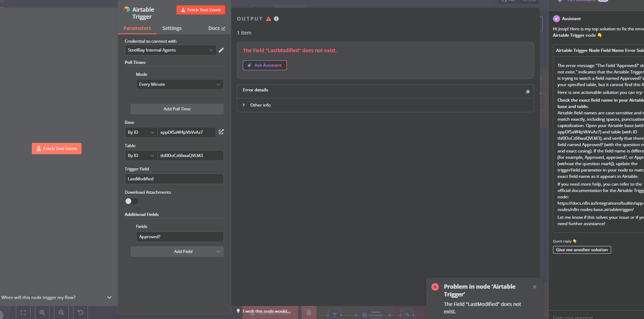Screen dimensions: 644x319
Task: Click the red warning triangle beside OUTPUT
Action: (269, 19)
